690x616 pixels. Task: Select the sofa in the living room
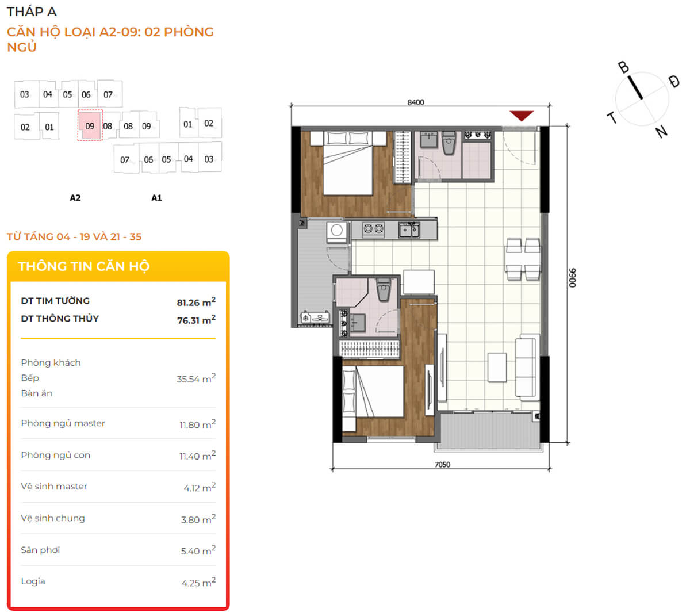click(526, 368)
